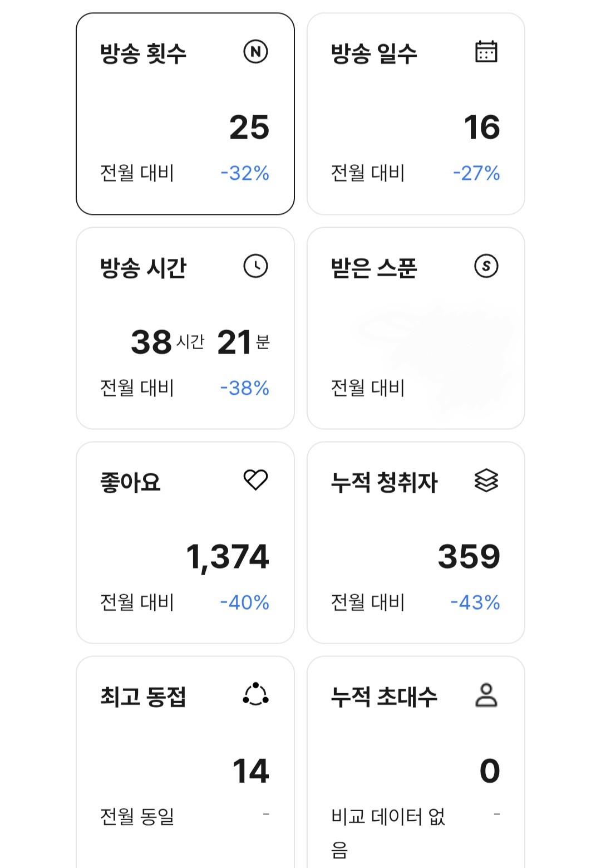Click the -32% change on 방송 횟수
The image size is (601, 868).
245,173
